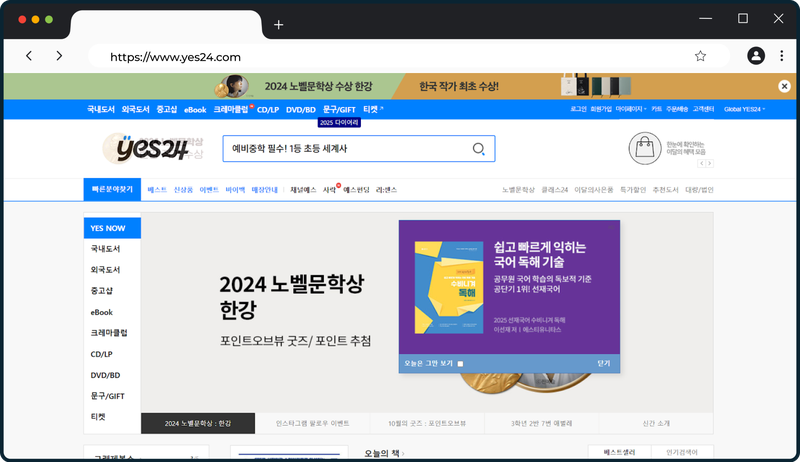The image size is (800, 462).
Task: Open the browser three-dot menu
Action: (x=781, y=56)
